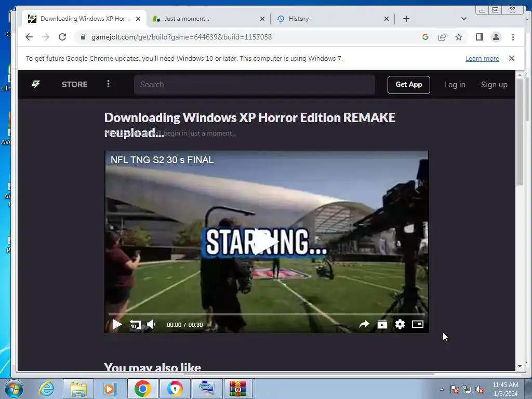Click the NFL TNG S2 video title
The width and height of the screenshot is (532, 399).
click(162, 160)
